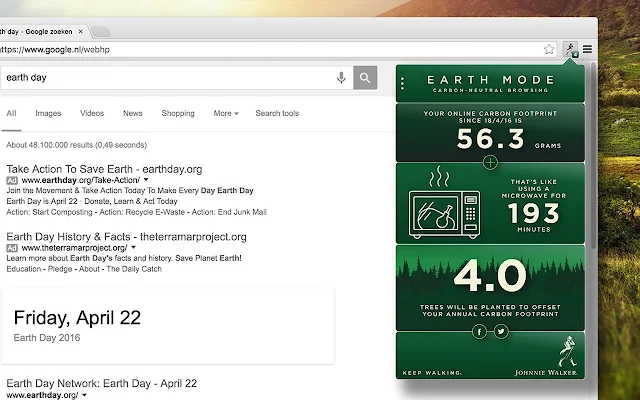This screenshot has height=400, width=640.
Task: Open Earth Day History & Facts result
Action: [127, 237]
